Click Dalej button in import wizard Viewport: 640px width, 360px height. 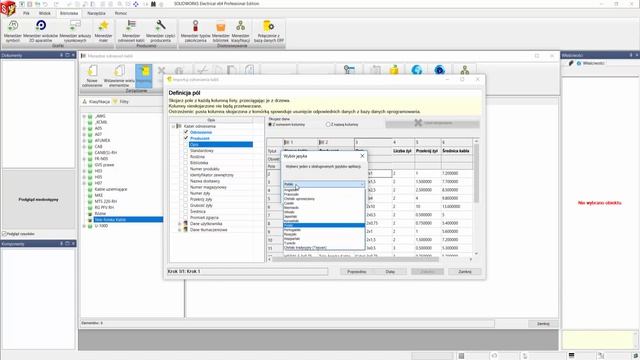[390, 271]
